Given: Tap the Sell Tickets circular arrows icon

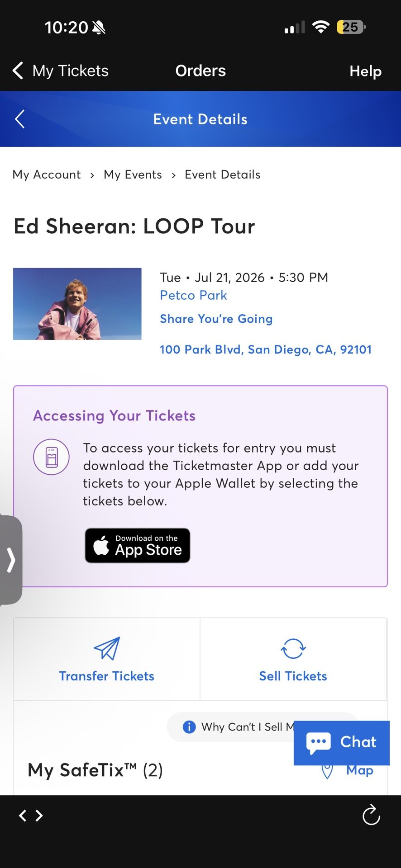Looking at the screenshot, I should click(x=293, y=648).
